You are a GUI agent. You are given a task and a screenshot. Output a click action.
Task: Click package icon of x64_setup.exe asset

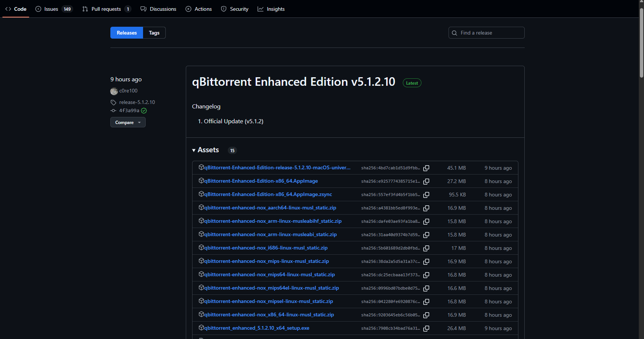[x=201, y=328]
